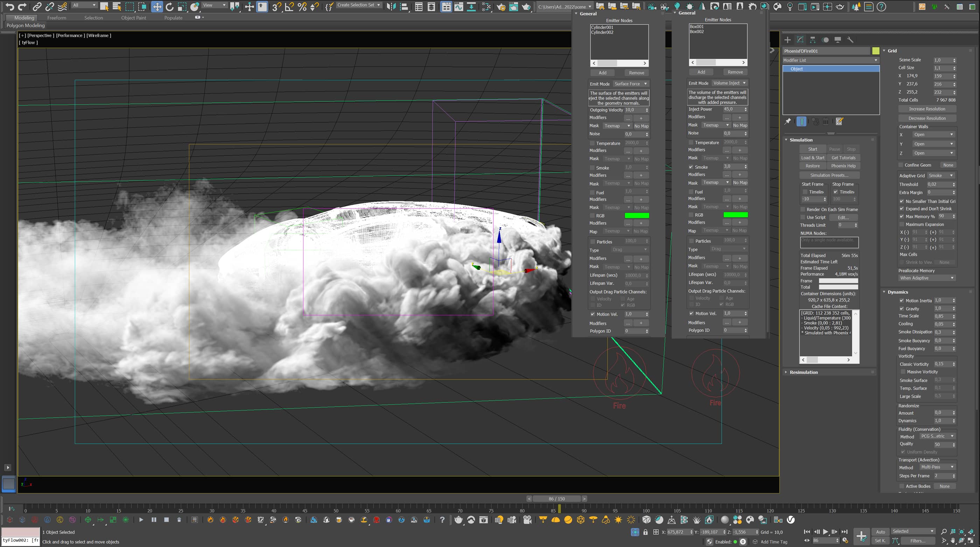
Task: Enable the Massive Vorticity checkbox
Action: tap(903, 372)
